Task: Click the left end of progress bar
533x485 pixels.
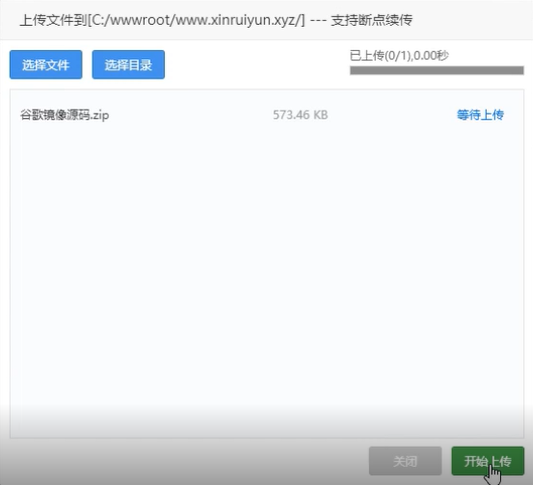Action: pyautogui.click(x=354, y=70)
